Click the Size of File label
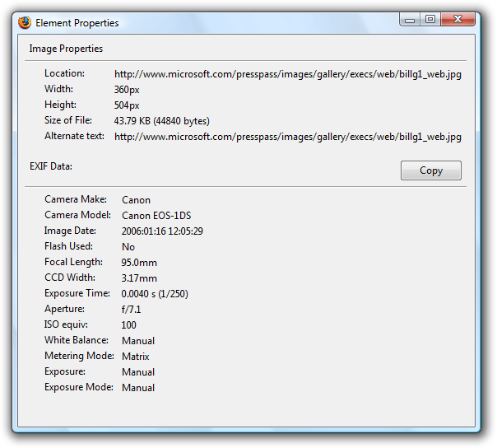This screenshot has width=497, height=448. (68, 120)
